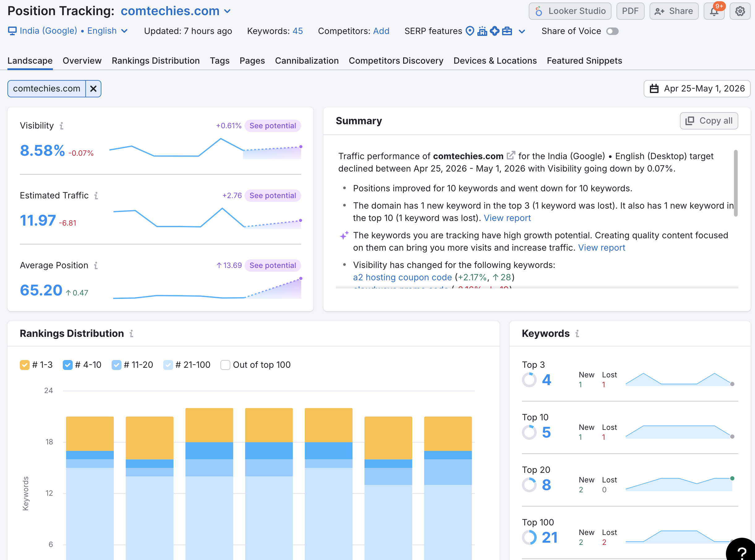The width and height of the screenshot is (755, 560).
Task: Click the Rankings Distribution info icon
Action: pos(131,333)
